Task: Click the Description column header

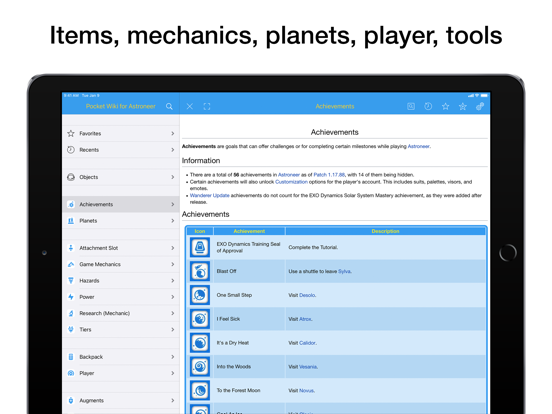Action: click(x=385, y=231)
